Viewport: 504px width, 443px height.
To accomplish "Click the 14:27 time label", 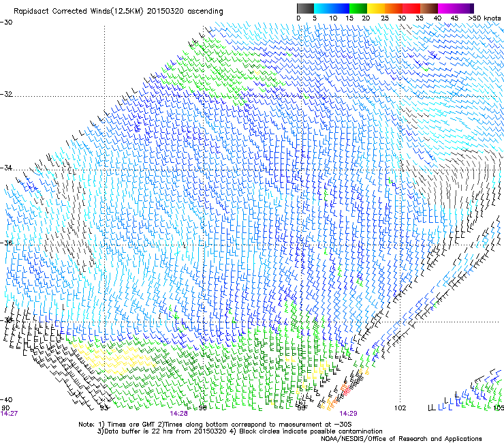I will click(x=9, y=414).
